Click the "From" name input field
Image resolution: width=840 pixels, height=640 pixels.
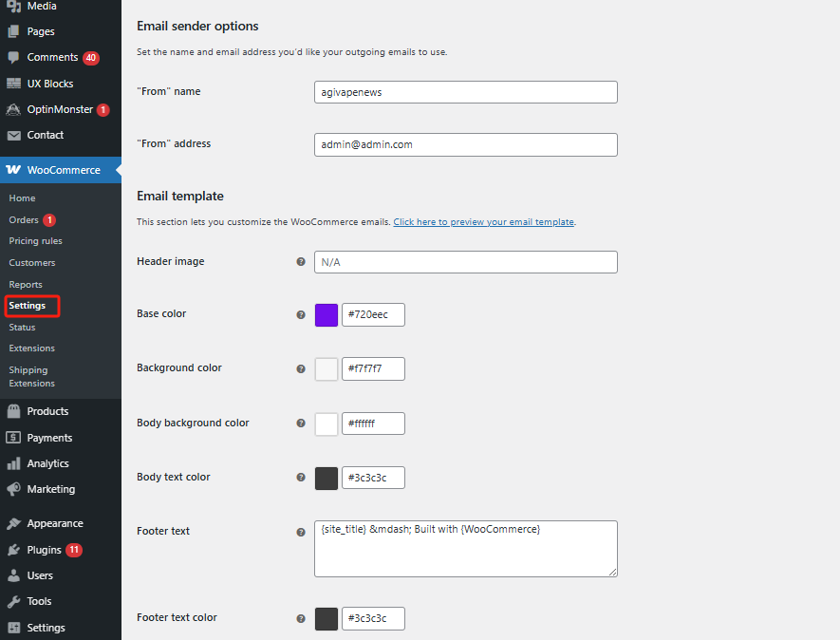coord(465,92)
